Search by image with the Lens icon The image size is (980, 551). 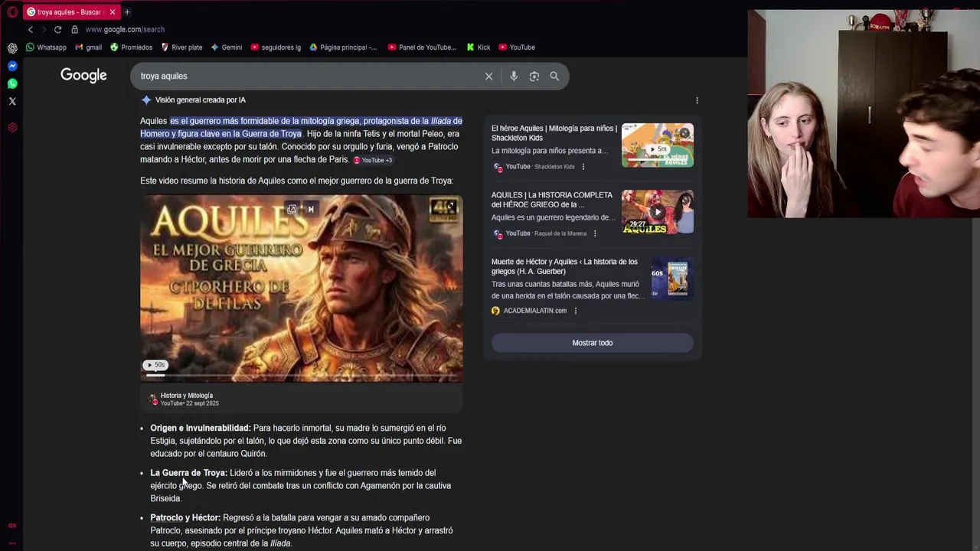tap(534, 76)
